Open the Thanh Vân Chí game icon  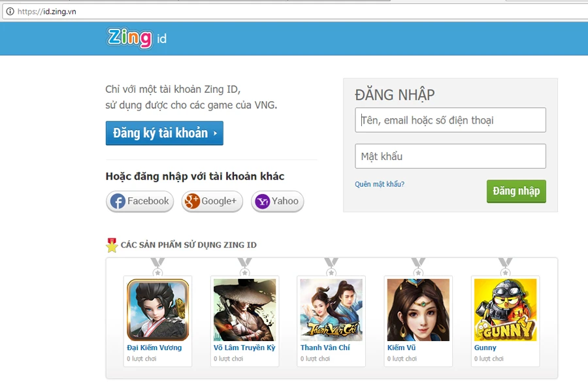coord(331,310)
